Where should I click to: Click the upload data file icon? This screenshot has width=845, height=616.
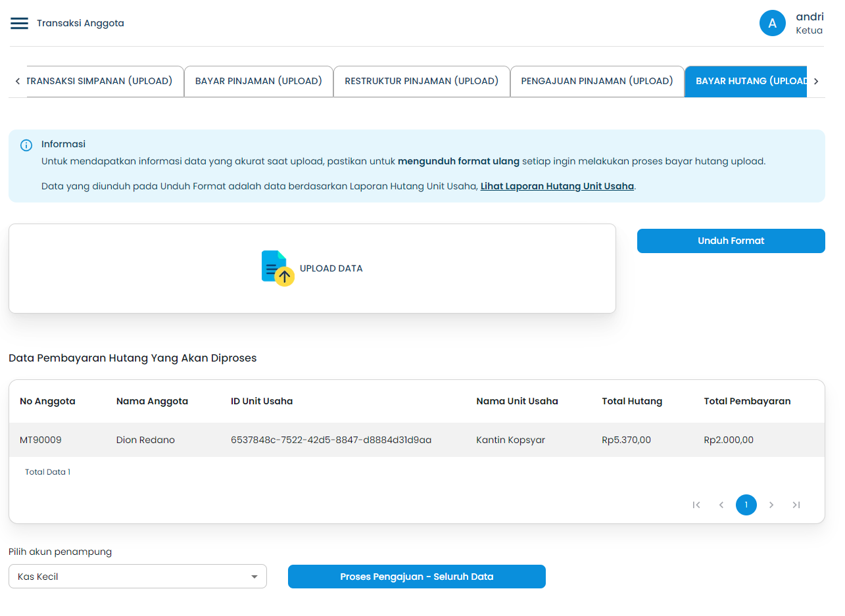coord(278,268)
